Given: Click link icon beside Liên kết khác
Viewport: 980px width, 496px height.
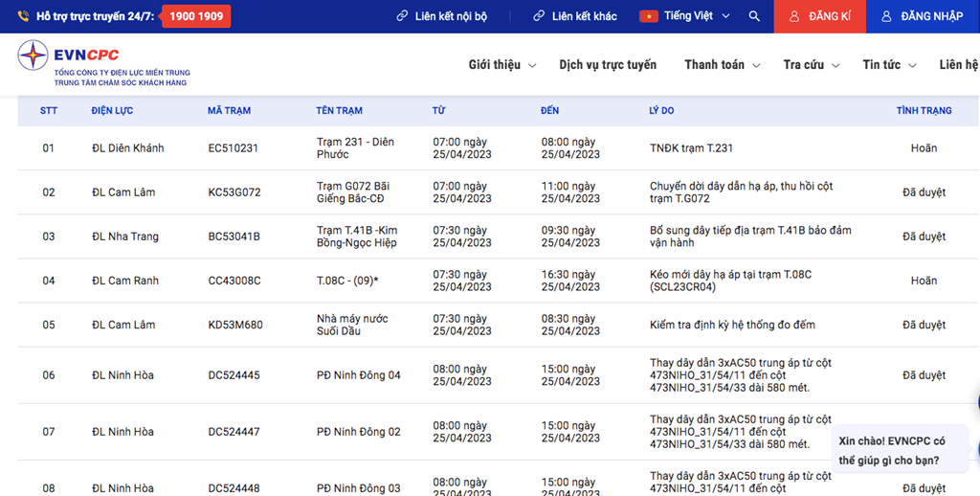Looking at the screenshot, I should pos(540,16).
